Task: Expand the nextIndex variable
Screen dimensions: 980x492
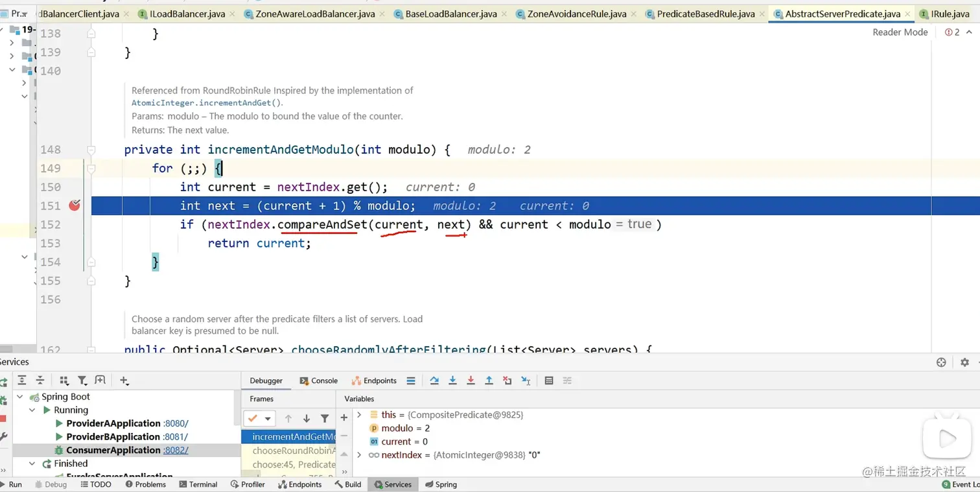Action: click(x=360, y=455)
